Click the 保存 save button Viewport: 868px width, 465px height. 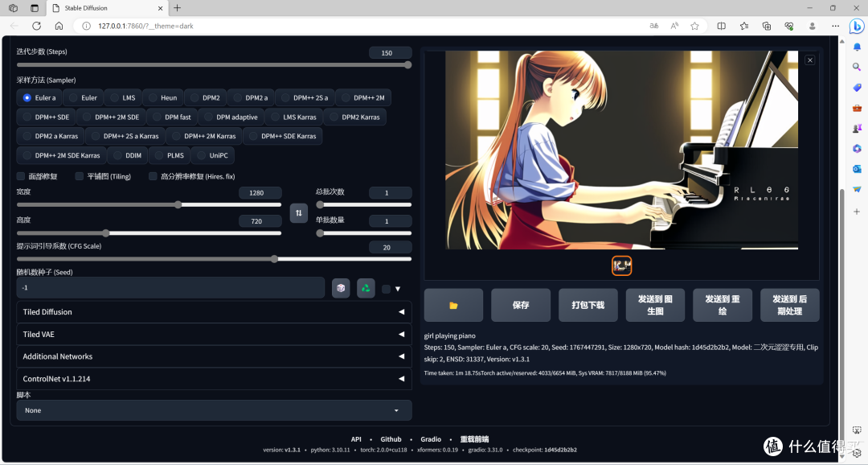(521, 306)
